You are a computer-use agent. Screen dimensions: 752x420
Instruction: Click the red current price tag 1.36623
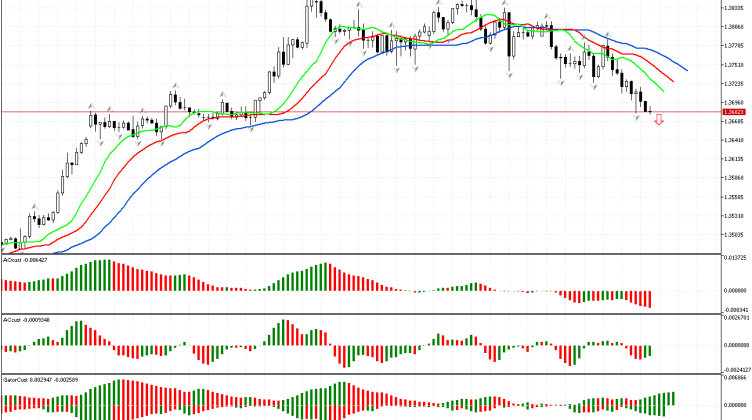(733, 112)
